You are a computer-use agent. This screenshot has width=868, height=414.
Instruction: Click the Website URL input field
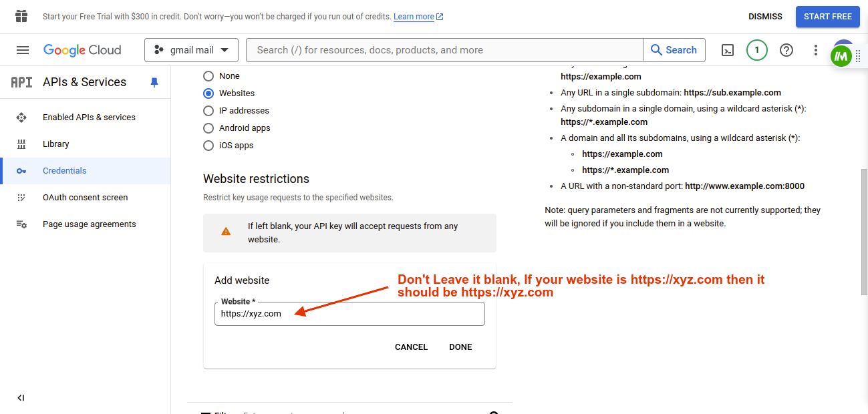point(349,314)
